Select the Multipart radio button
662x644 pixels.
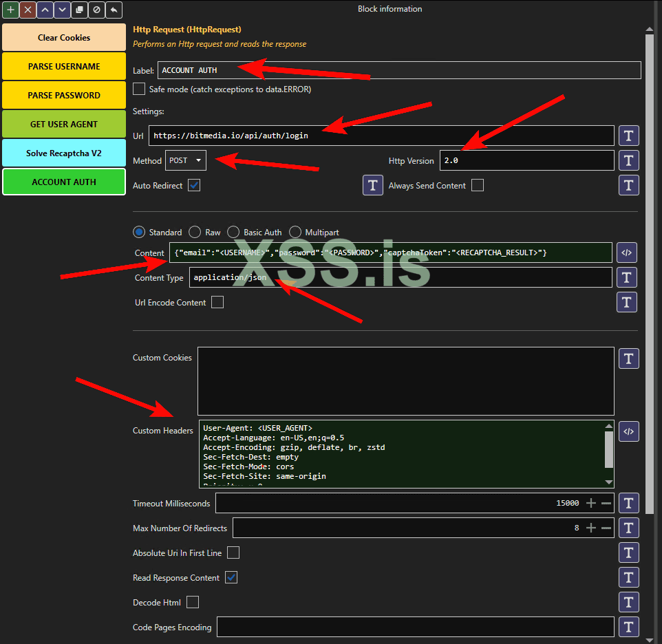click(x=295, y=232)
